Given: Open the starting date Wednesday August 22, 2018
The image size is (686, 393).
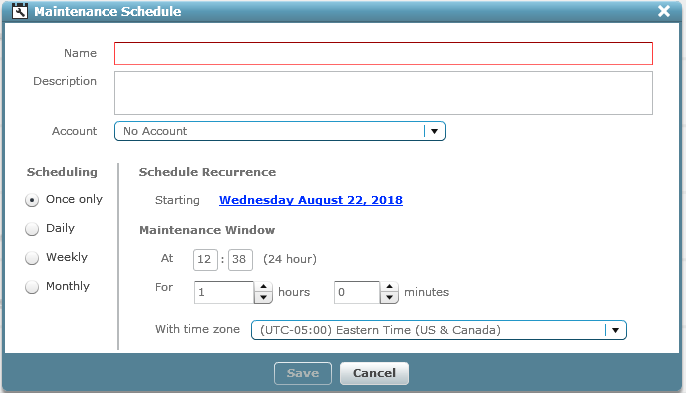Looking at the screenshot, I should 311,200.
